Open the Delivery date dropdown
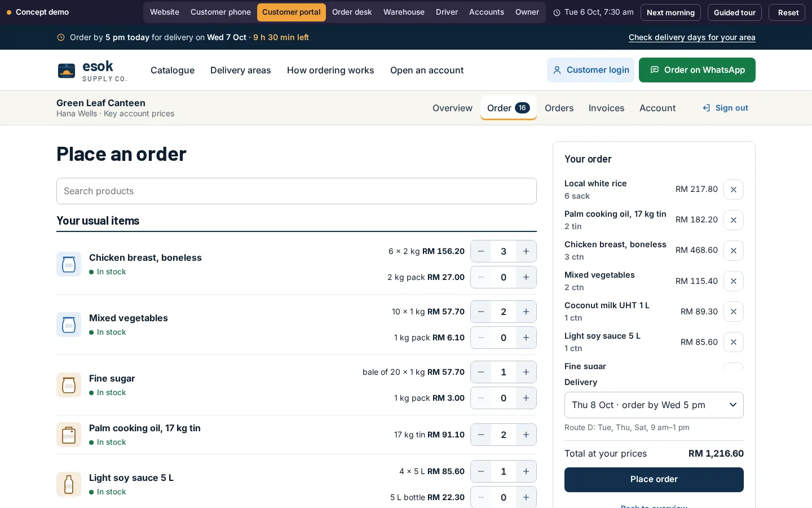Viewport: 812px width, 508px height. click(654, 405)
